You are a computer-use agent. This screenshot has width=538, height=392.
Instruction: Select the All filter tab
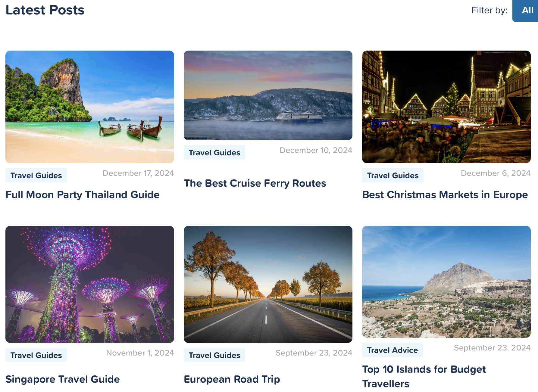tap(527, 11)
